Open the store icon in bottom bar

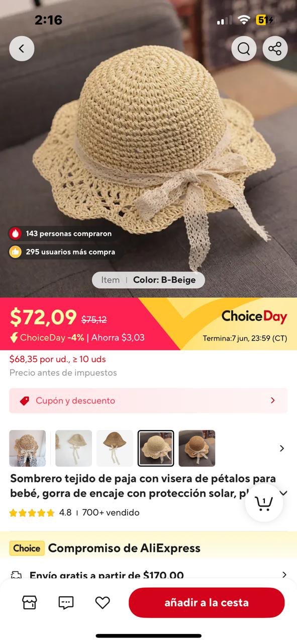(30, 602)
